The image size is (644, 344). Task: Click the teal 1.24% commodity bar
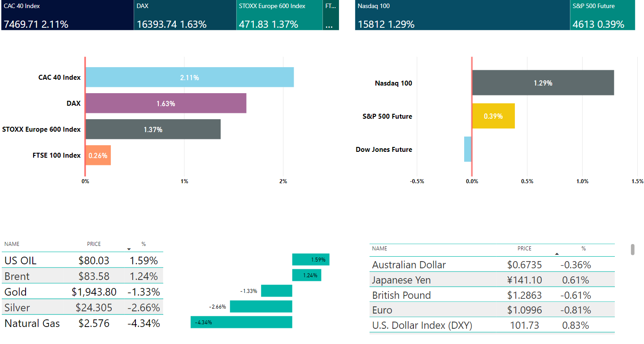307,275
